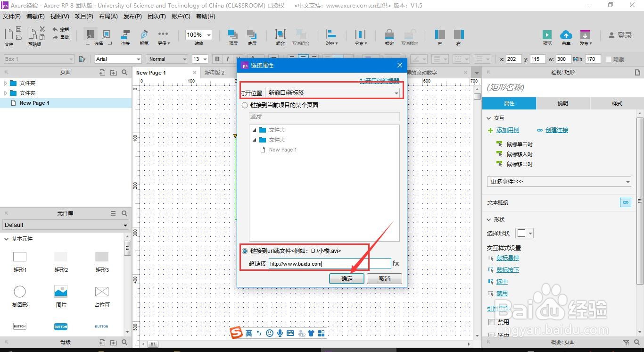The width and height of the screenshot is (644, 352).
Task: Open the 选择形状 dropdown
Action: (524, 233)
